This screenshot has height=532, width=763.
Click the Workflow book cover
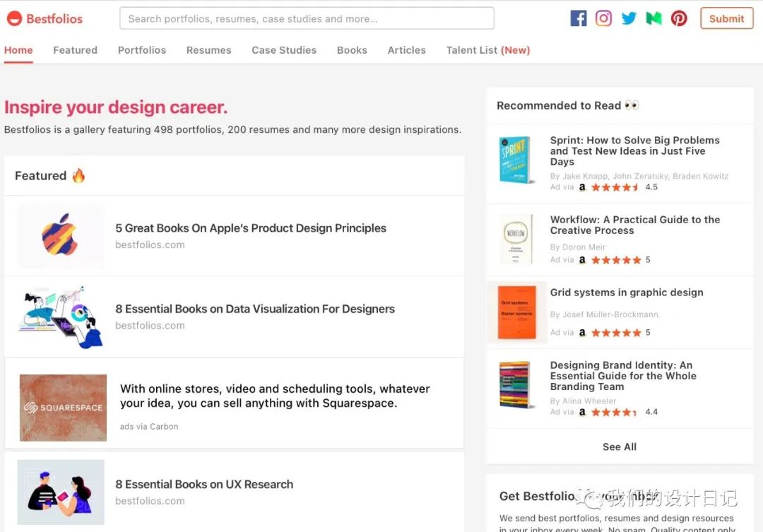[x=516, y=239]
